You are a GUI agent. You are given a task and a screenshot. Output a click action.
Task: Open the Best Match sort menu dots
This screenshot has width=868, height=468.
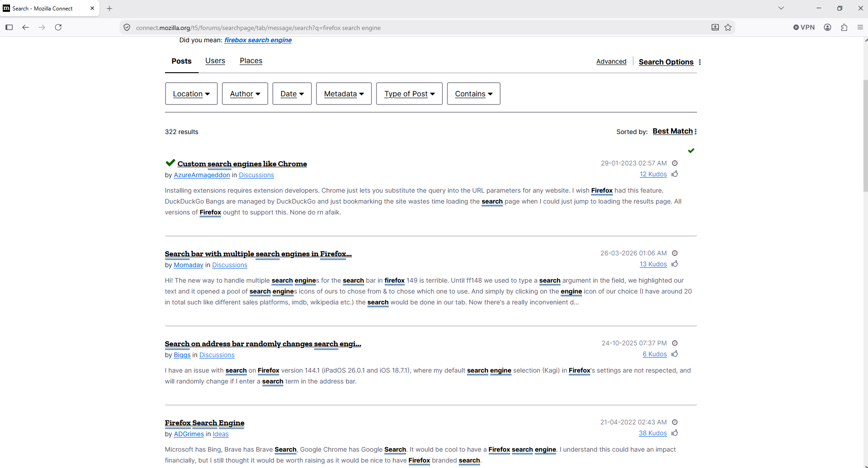[696, 131]
